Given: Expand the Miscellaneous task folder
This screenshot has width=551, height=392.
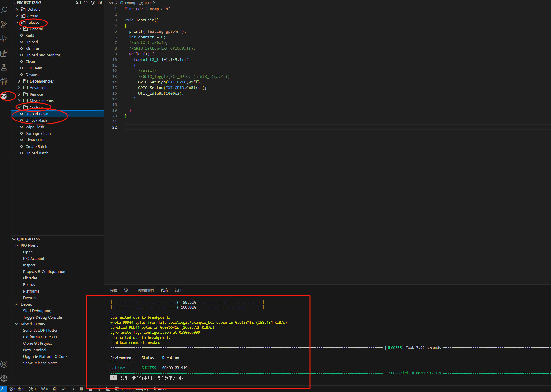Looking at the screenshot, I should [19, 101].
